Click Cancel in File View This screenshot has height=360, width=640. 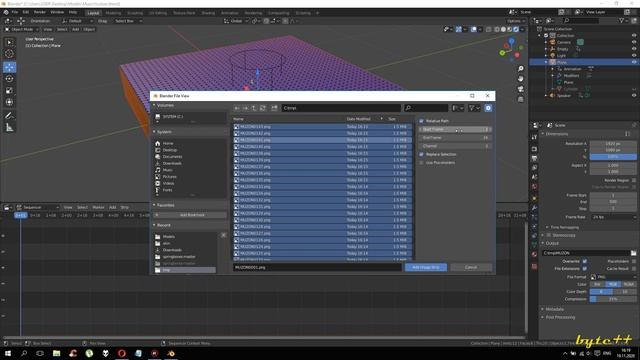471,267
